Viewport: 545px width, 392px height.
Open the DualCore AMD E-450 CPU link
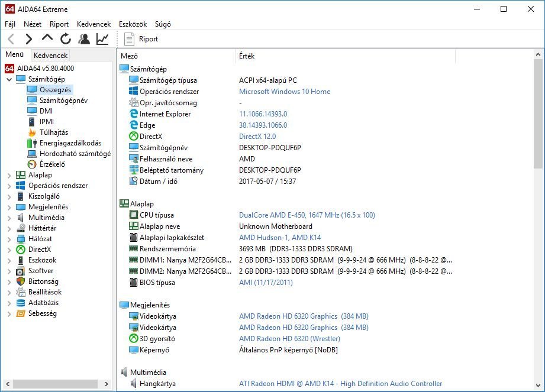coord(307,215)
